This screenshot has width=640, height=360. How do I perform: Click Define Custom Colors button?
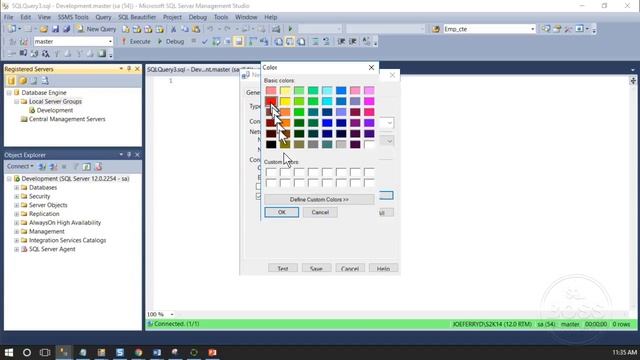[319, 200]
